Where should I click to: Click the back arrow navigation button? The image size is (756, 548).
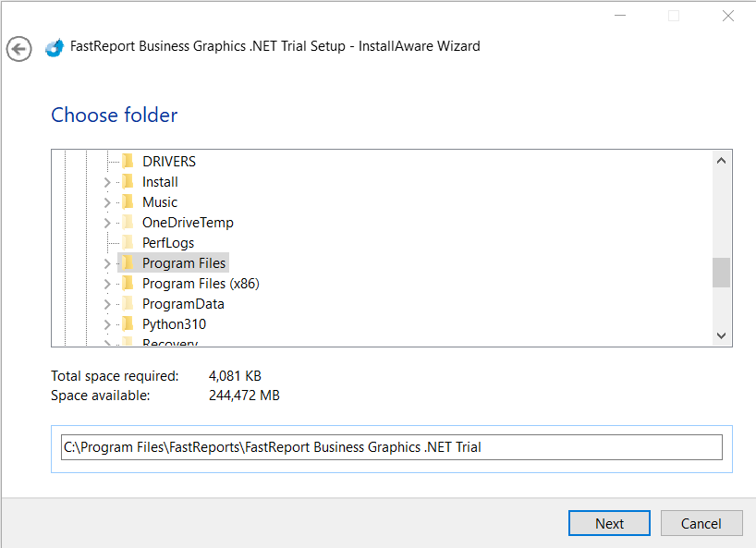click(x=18, y=49)
